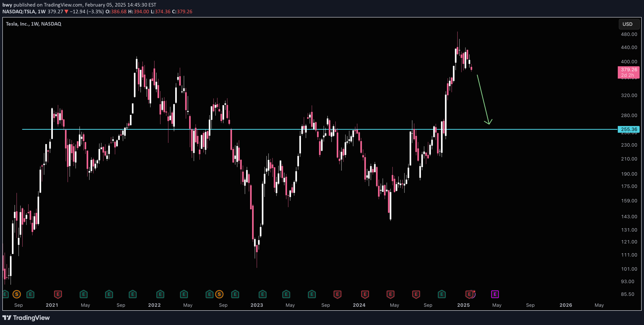Select the cyan horizontal support line
Screen dimensions: 644x325
coord(320,129)
